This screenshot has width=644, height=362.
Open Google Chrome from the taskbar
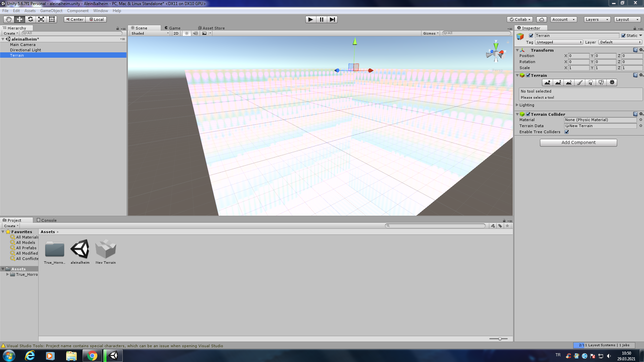click(92, 356)
